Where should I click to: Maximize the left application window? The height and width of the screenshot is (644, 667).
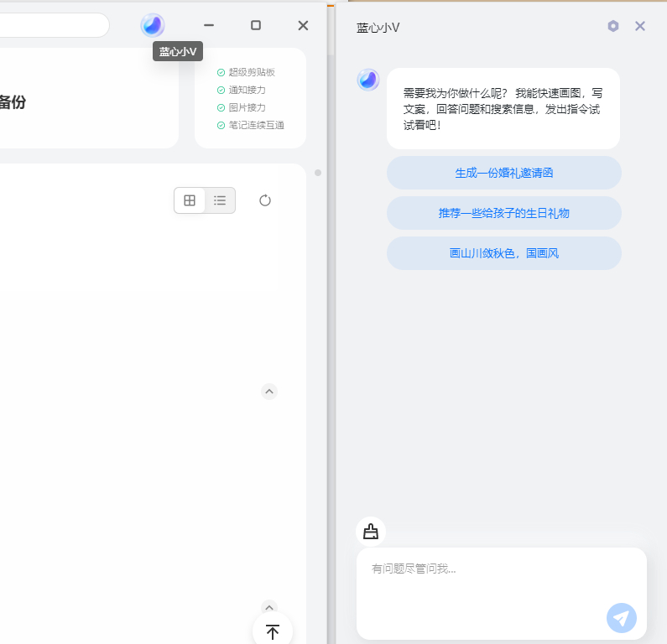click(x=256, y=25)
